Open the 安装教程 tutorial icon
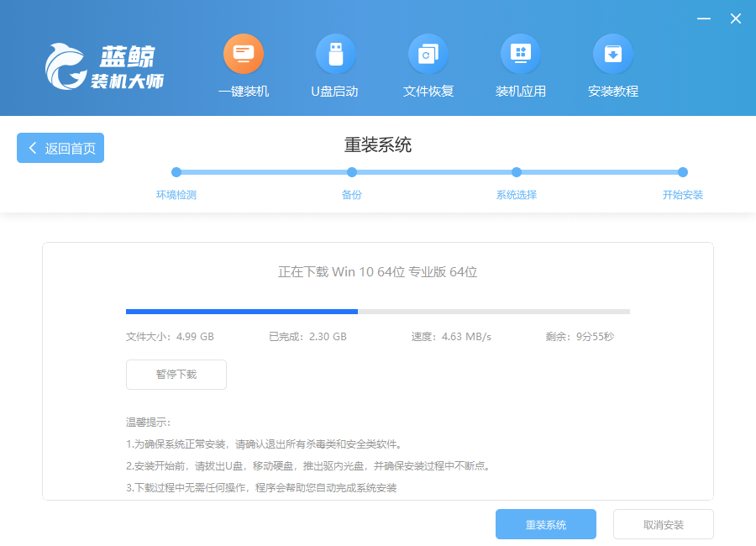This screenshot has height=546, width=756. pyautogui.click(x=613, y=55)
